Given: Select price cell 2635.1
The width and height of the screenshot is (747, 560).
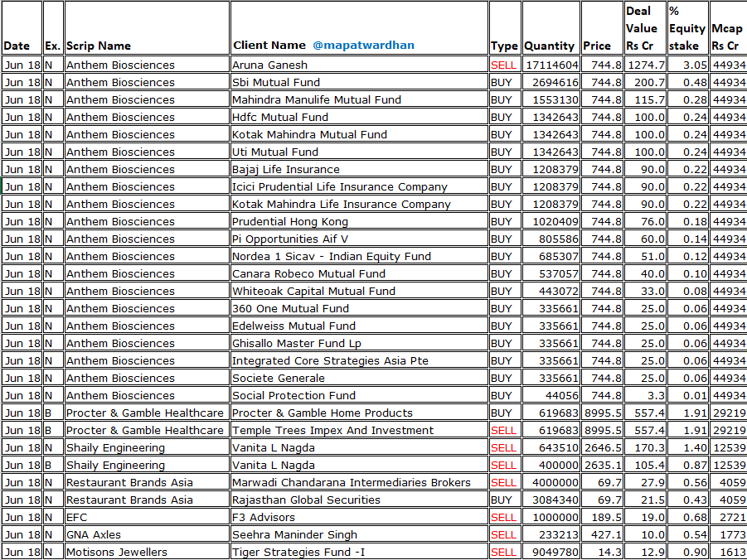Looking at the screenshot, I should point(602,465).
